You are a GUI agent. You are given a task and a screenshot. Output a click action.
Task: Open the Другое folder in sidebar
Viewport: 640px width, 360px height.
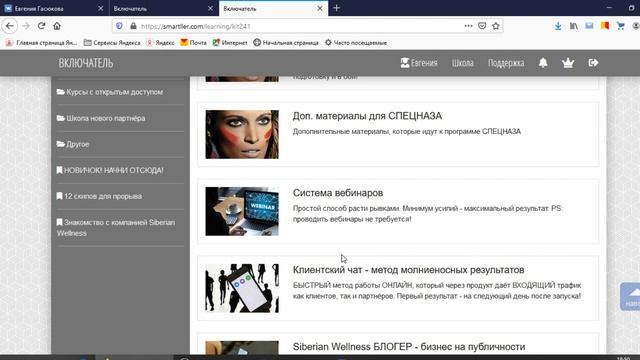[73, 144]
